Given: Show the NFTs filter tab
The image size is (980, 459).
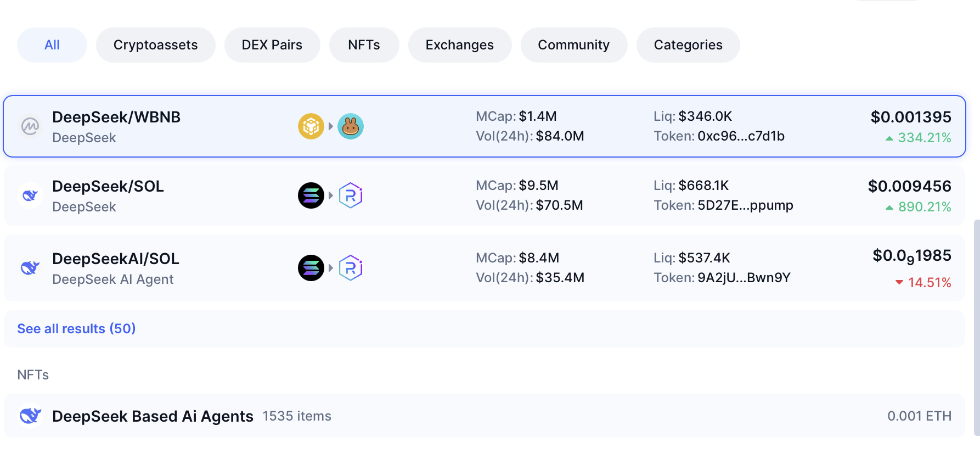Looking at the screenshot, I should (364, 45).
